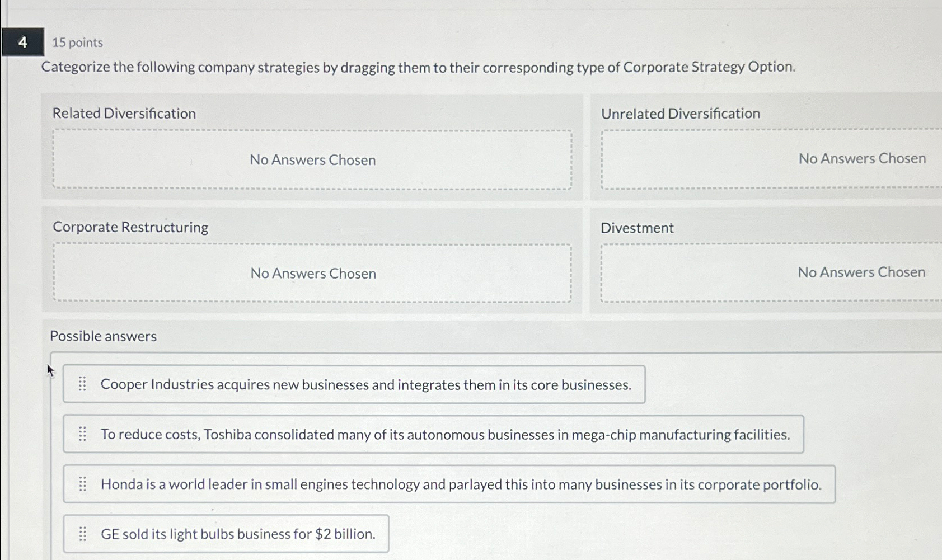This screenshot has width=942, height=560.
Task: Click the question instruction text
Action: coord(418,67)
